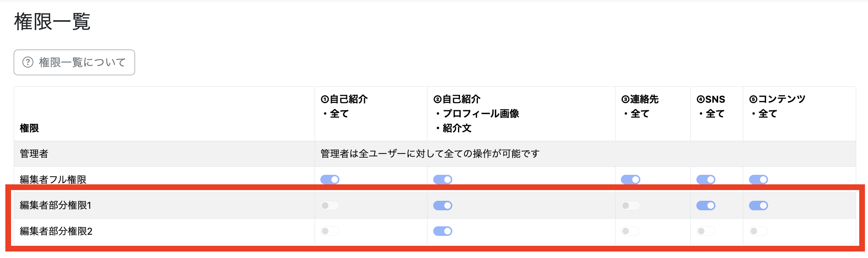Disable ⑤コンテンツ switch for 編集者部分権限1
This screenshot has width=868, height=258.
pos(759,206)
